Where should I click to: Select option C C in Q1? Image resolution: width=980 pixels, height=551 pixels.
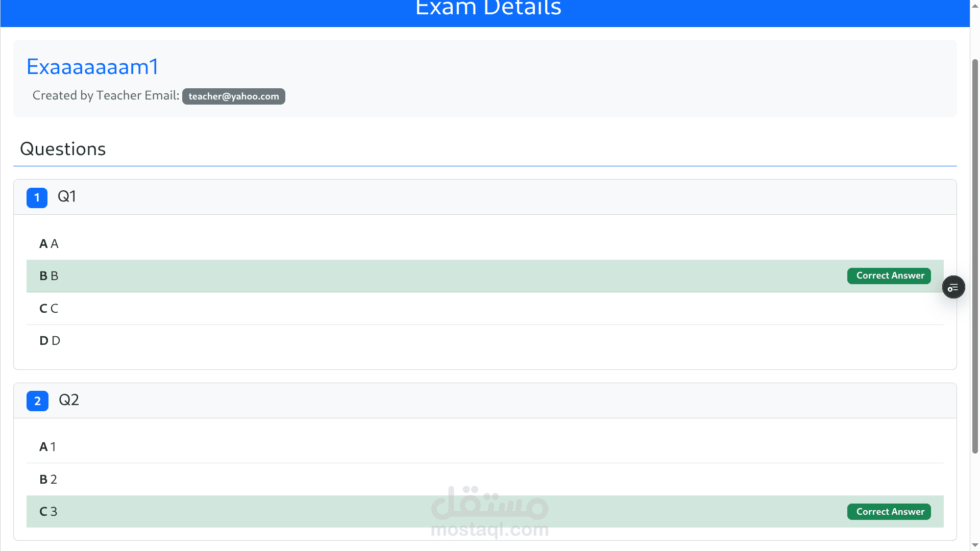49,309
